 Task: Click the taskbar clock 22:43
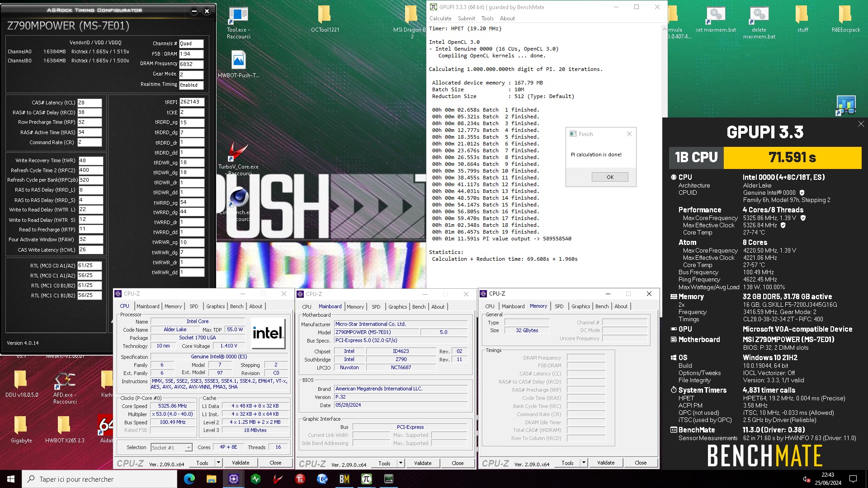(828, 479)
